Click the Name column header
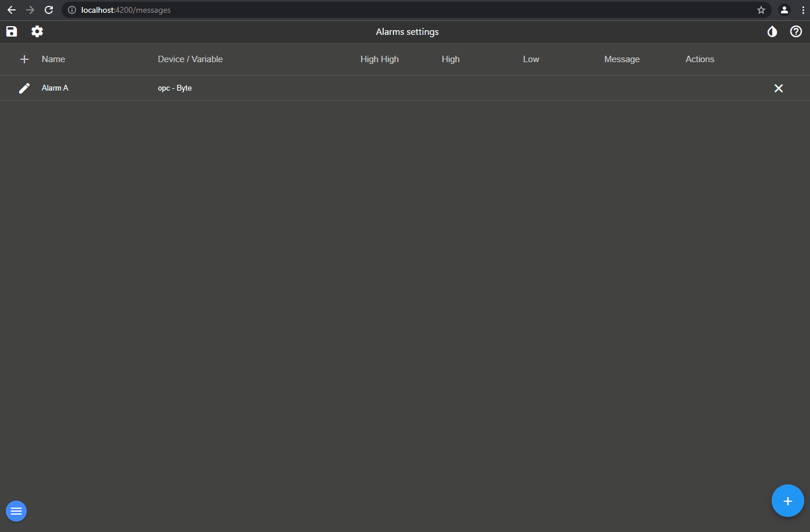 point(53,59)
